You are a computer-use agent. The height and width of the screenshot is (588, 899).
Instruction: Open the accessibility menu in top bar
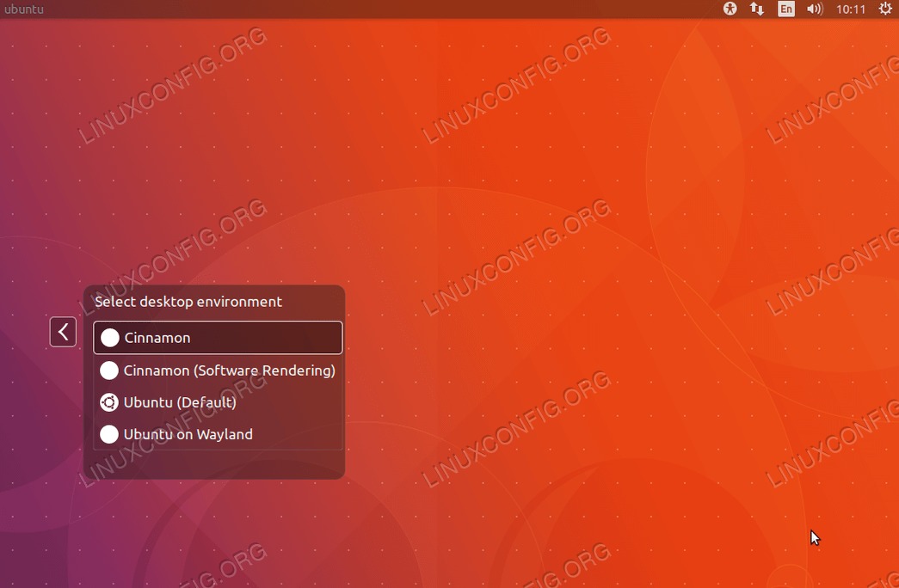[x=730, y=9]
